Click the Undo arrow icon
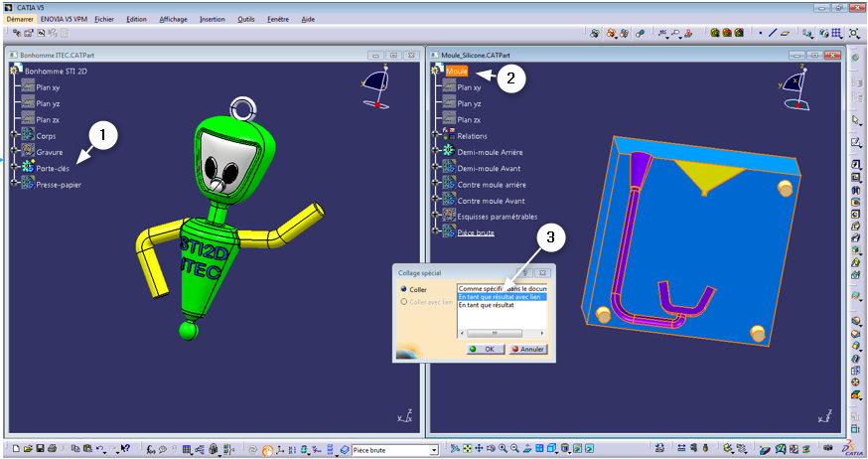The height and width of the screenshot is (459, 868). coord(99,449)
